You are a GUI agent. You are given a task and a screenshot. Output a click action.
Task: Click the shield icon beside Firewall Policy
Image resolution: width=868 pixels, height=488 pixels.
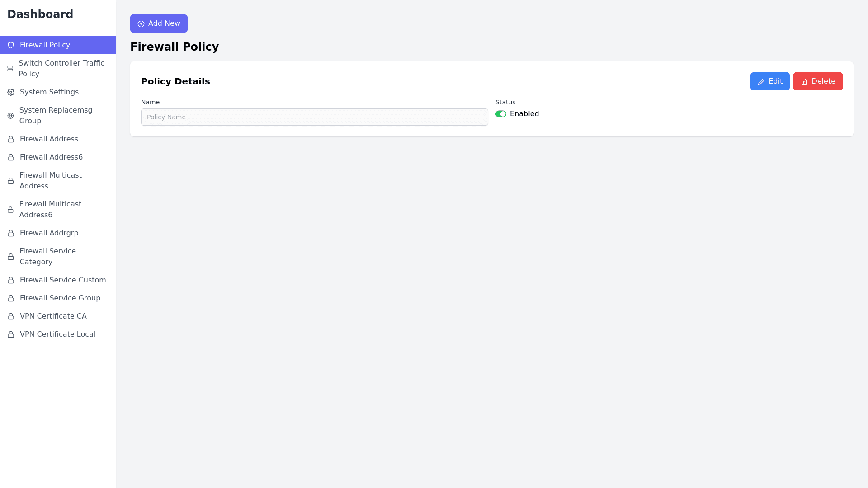pyautogui.click(x=11, y=45)
